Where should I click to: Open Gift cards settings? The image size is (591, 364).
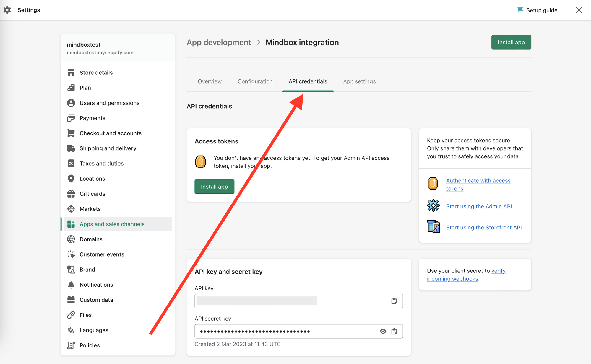pos(118,194)
